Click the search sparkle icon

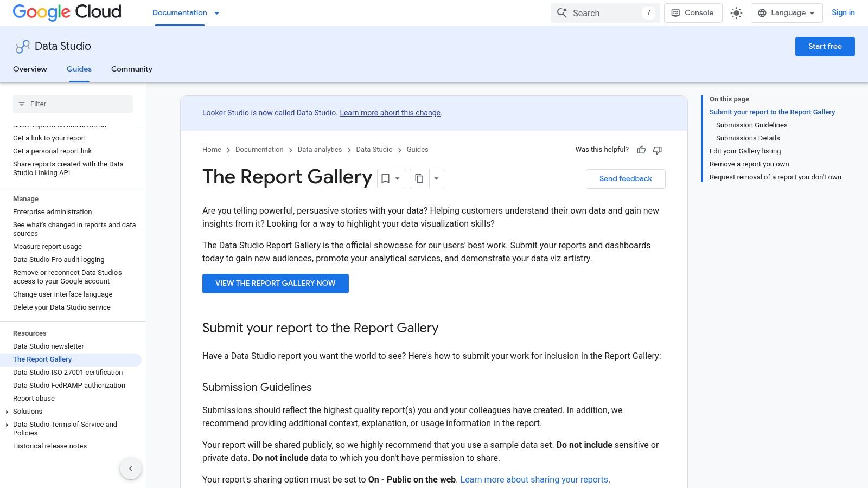[x=562, y=13]
